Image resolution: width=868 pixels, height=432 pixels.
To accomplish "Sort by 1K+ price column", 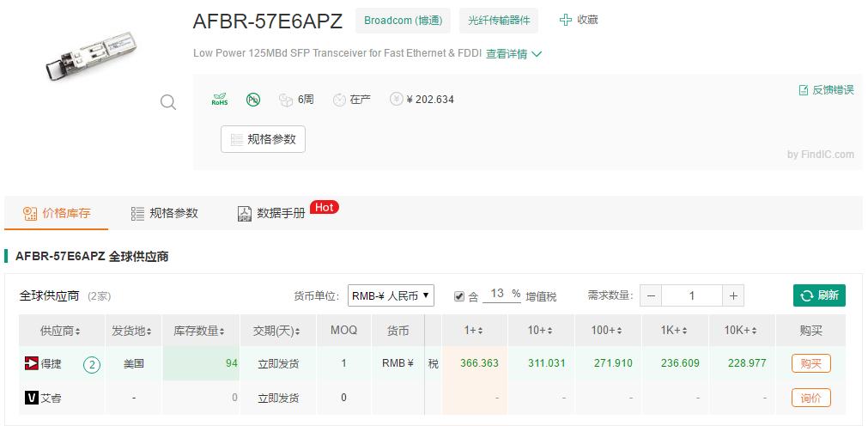I will click(674, 331).
